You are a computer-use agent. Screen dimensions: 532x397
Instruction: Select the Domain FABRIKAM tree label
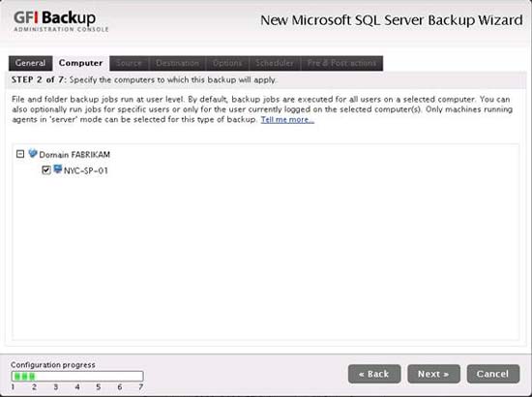(74, 155)
